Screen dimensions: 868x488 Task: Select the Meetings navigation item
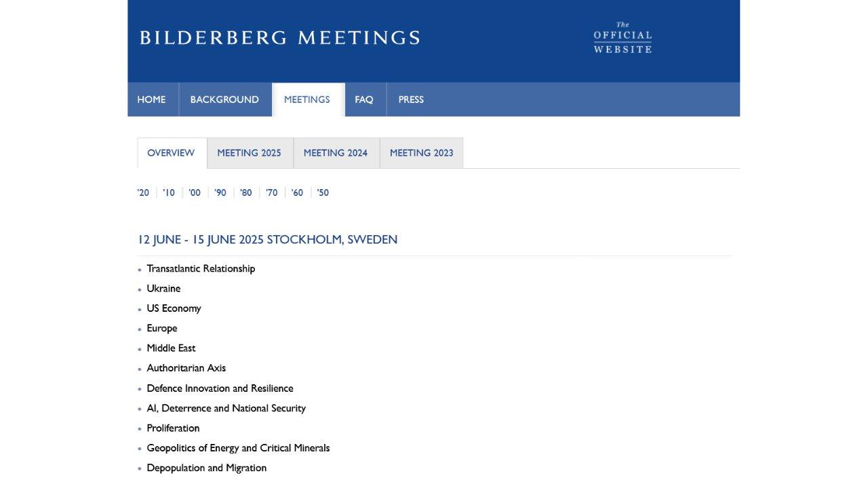click(307, 100)
